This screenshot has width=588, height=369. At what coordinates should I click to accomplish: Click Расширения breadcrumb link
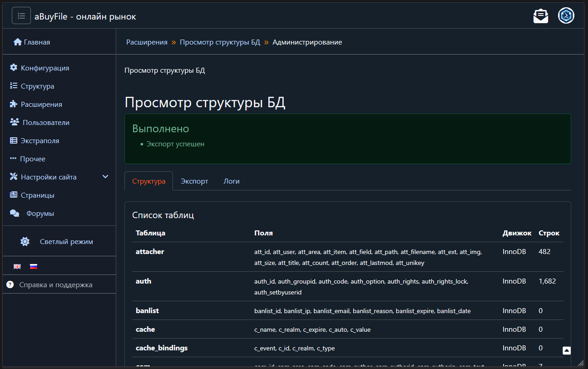(147, 42)
